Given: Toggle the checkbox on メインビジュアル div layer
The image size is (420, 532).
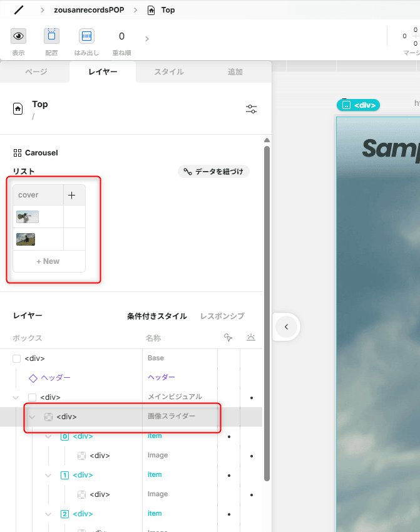Looking at the screenshot, I should point(33,397).
